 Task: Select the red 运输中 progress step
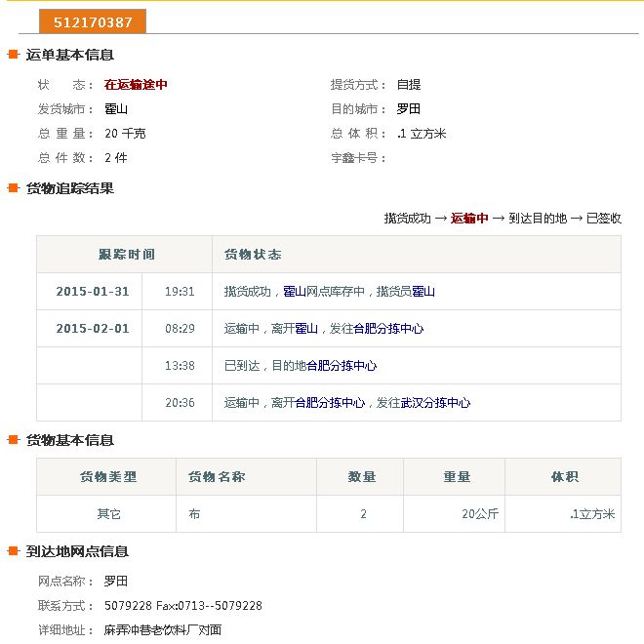coord(469,219)
